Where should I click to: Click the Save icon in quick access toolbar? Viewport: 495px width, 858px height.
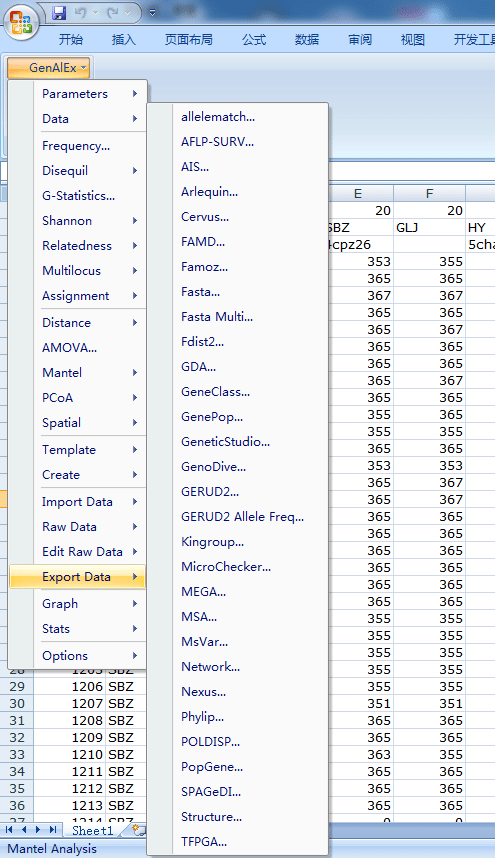coord(59,12)
